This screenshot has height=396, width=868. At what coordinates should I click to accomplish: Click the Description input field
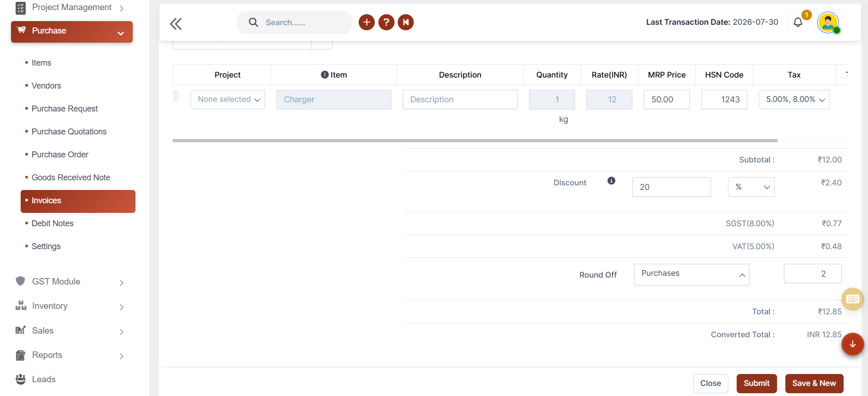(x=460, y=100)
